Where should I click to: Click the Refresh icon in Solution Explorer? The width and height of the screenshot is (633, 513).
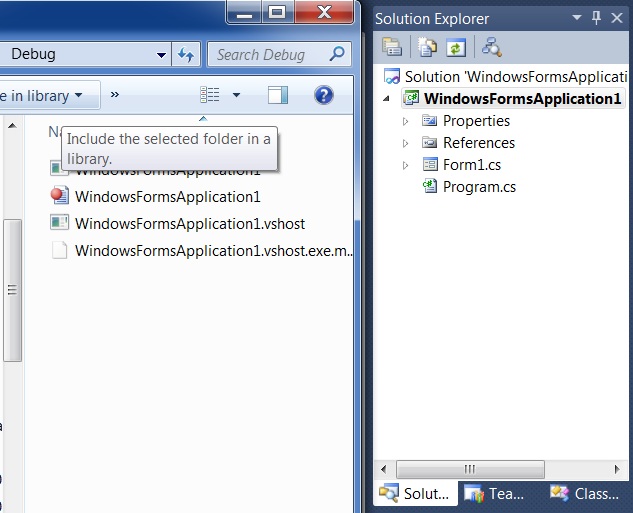tap(456, 47)
